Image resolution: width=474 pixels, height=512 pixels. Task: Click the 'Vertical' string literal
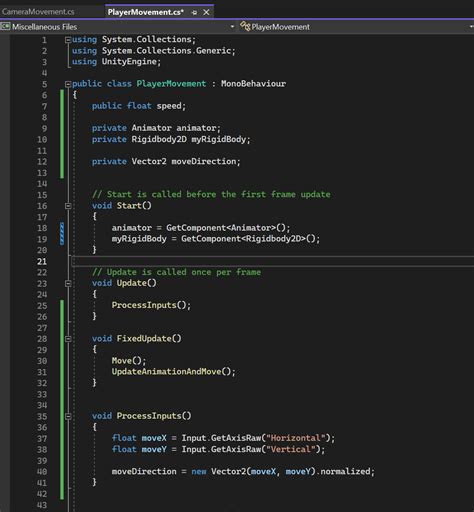point(291,449)
